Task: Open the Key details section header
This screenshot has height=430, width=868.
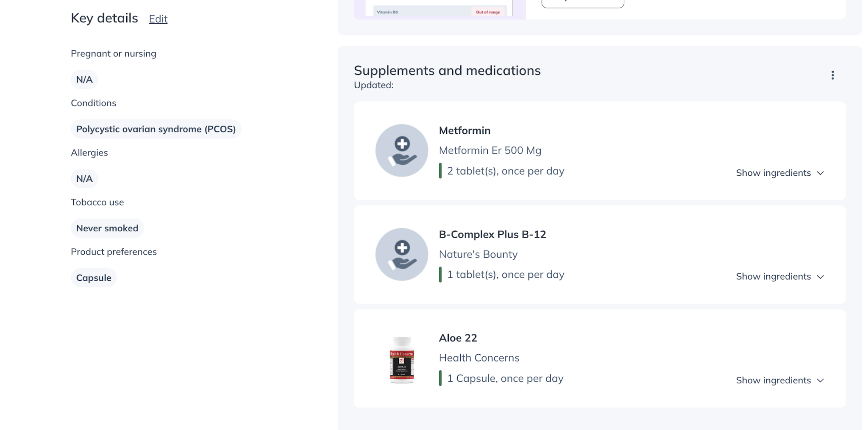Action: tap(104, 18)
